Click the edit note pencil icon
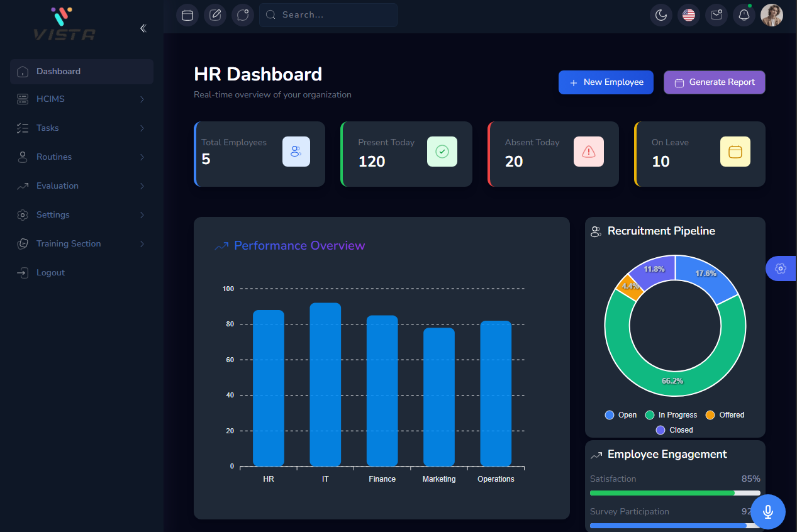The height and width of the screenshot is (532, 797). 215,15
